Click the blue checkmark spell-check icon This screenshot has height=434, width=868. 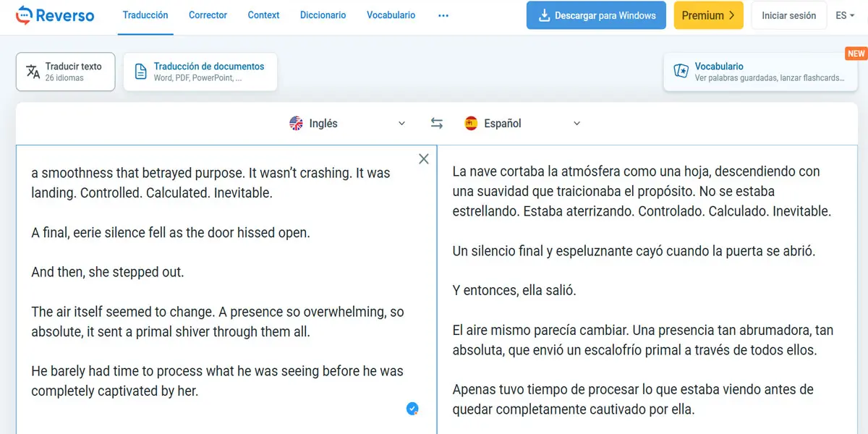(412, 409)
